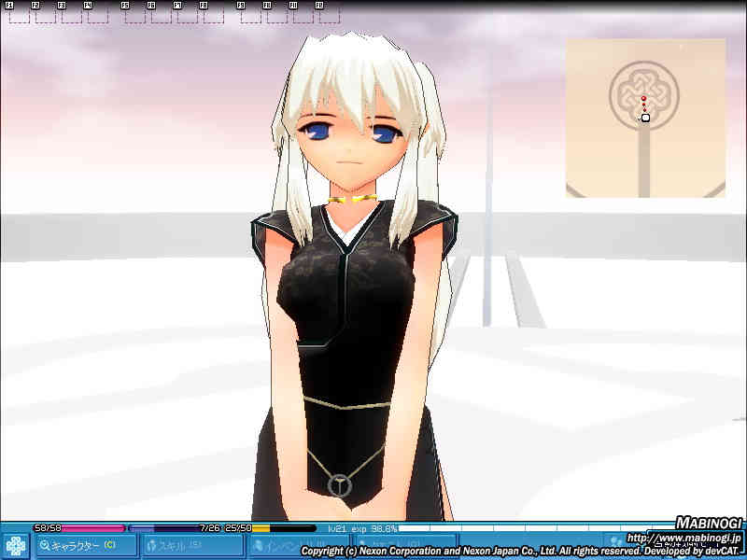Screen dimensions: 747x560
Task: Click the F6 hotkey slot
Action: click(162, 13)
